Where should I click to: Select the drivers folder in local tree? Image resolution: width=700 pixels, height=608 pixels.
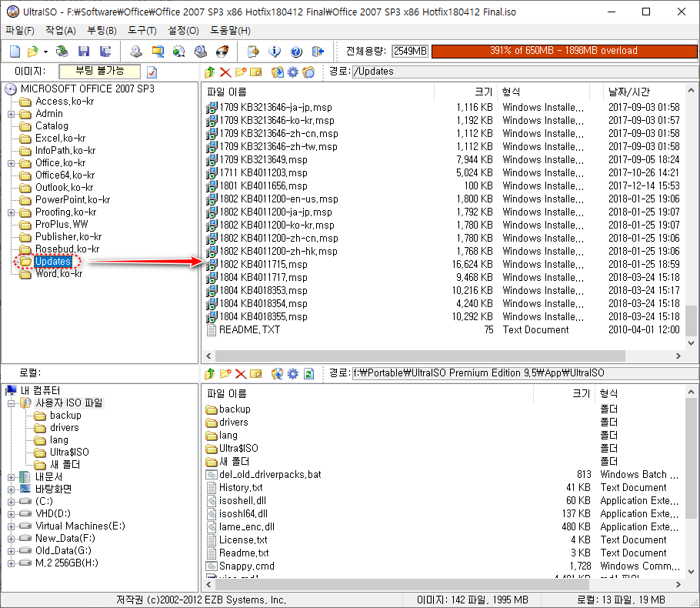(65, 428)
